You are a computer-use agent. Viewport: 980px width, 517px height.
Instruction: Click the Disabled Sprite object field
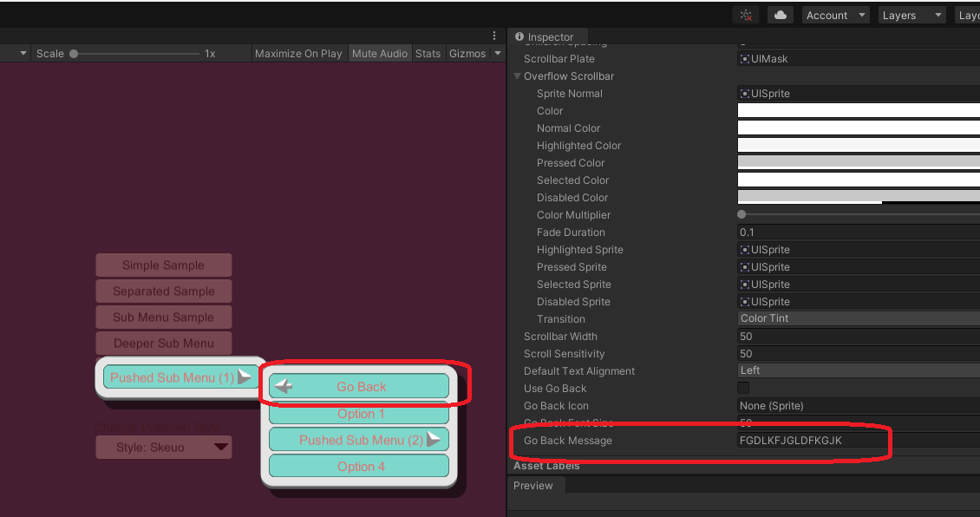point(858,301)
